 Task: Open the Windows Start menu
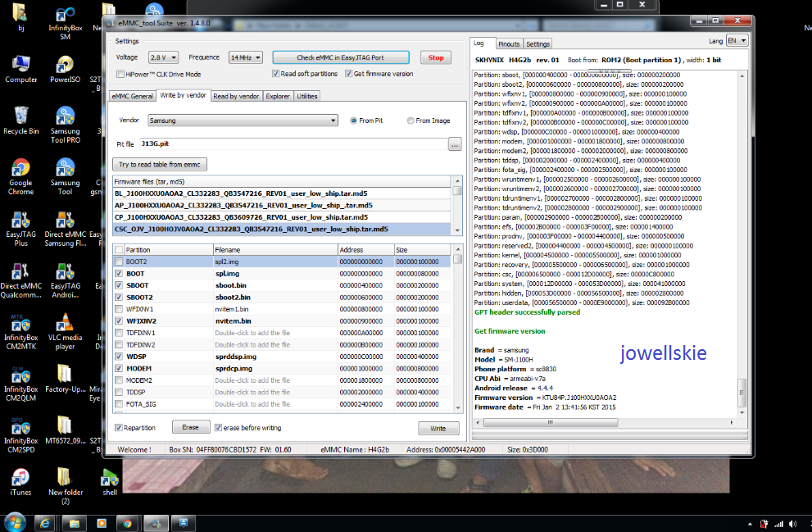pyautogui.click(x=15, y=523)
